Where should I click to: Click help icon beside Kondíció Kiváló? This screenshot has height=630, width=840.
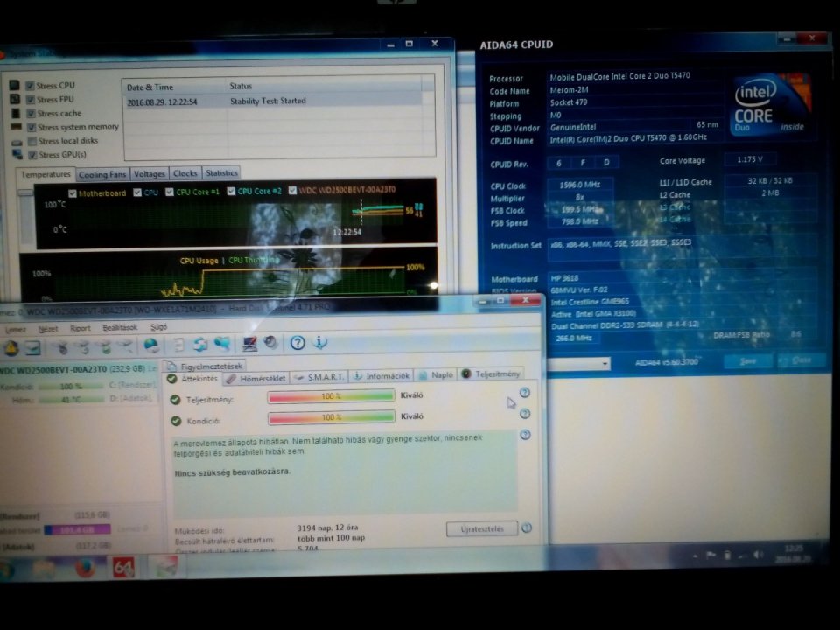pyautogui.click(x=525, y=414)
